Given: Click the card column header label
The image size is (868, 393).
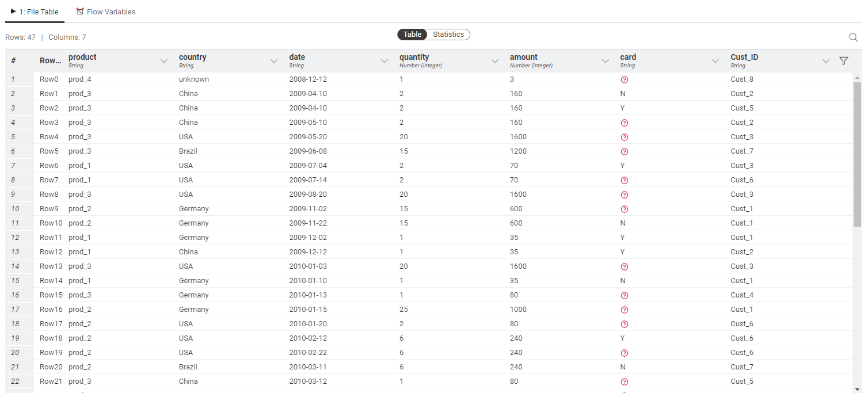Looking at the screenshot, I should coord(628,57).
